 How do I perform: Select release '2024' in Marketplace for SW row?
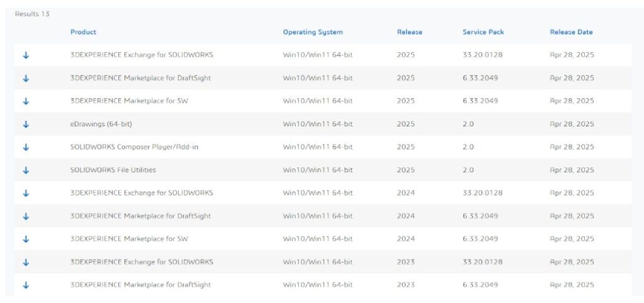[x=406, y=238]
